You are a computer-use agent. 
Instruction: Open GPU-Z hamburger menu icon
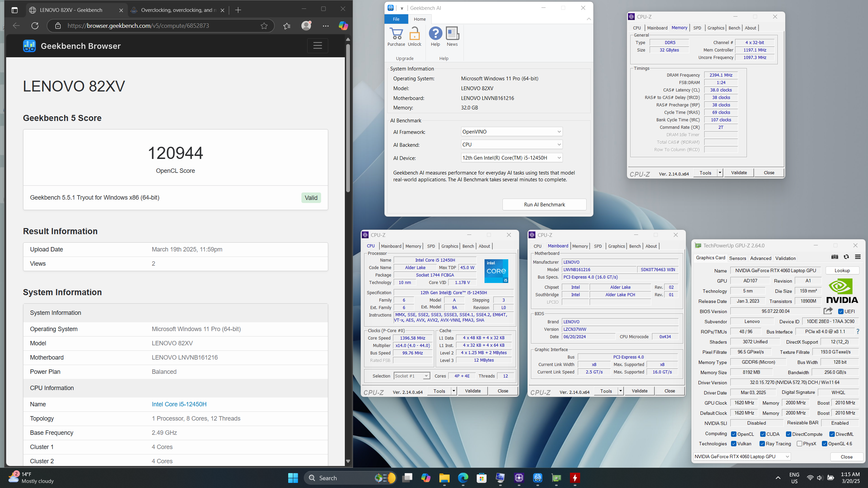coord(858,257)
